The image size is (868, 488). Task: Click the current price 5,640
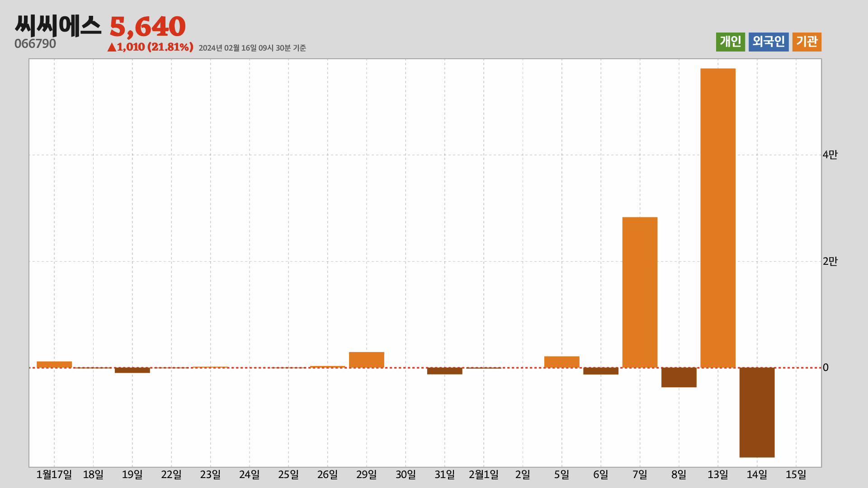click(147, 27)
